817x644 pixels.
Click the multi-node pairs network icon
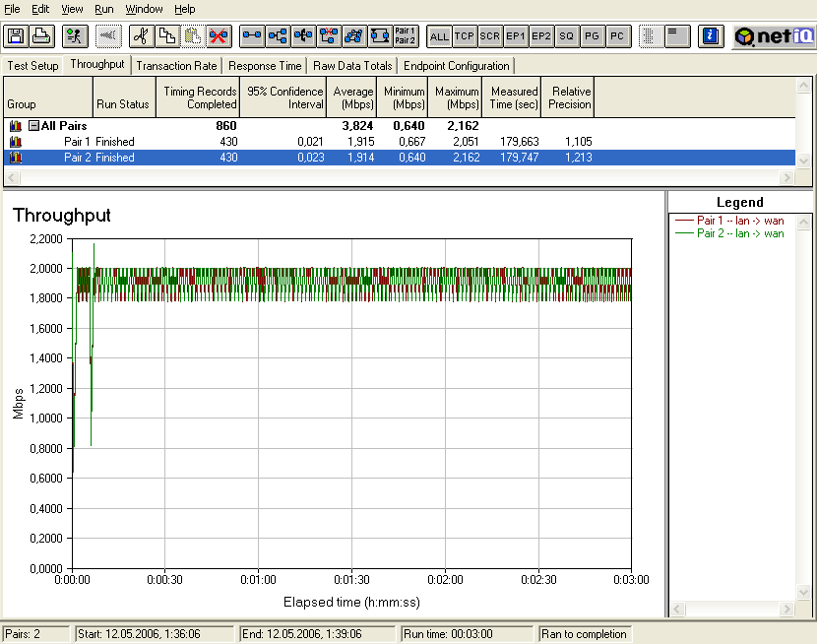click(354, 36)
